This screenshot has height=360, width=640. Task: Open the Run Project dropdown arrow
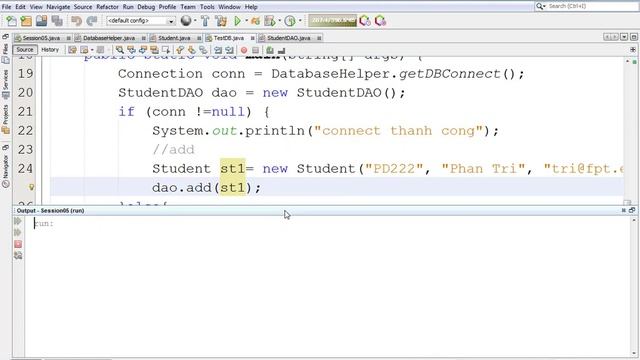[x=246, y=21]
